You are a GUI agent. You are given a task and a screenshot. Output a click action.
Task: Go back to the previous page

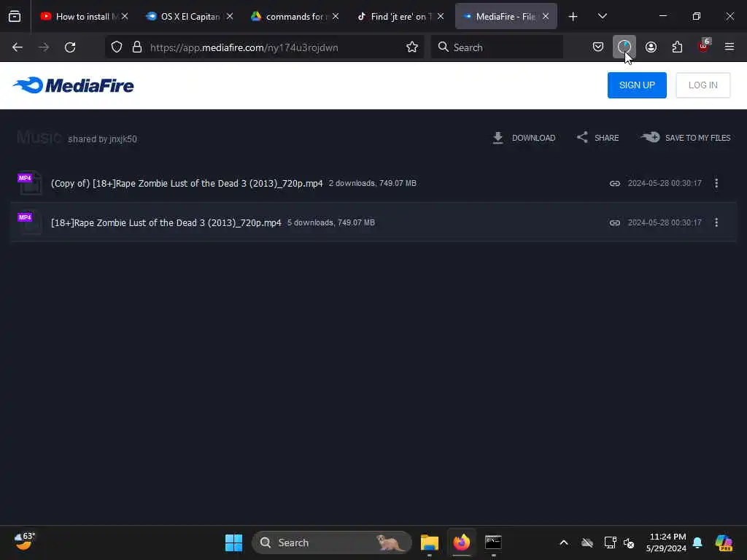[18, 47]
